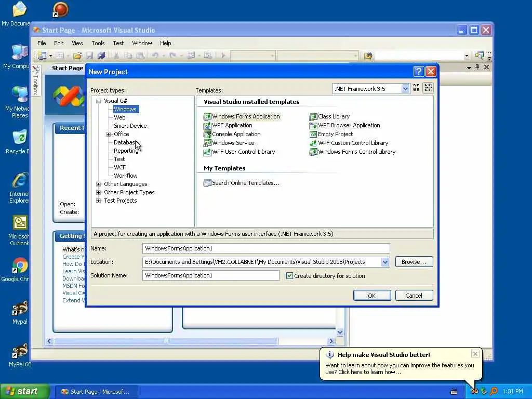Select Windows Forms Application template

(242, 116)
